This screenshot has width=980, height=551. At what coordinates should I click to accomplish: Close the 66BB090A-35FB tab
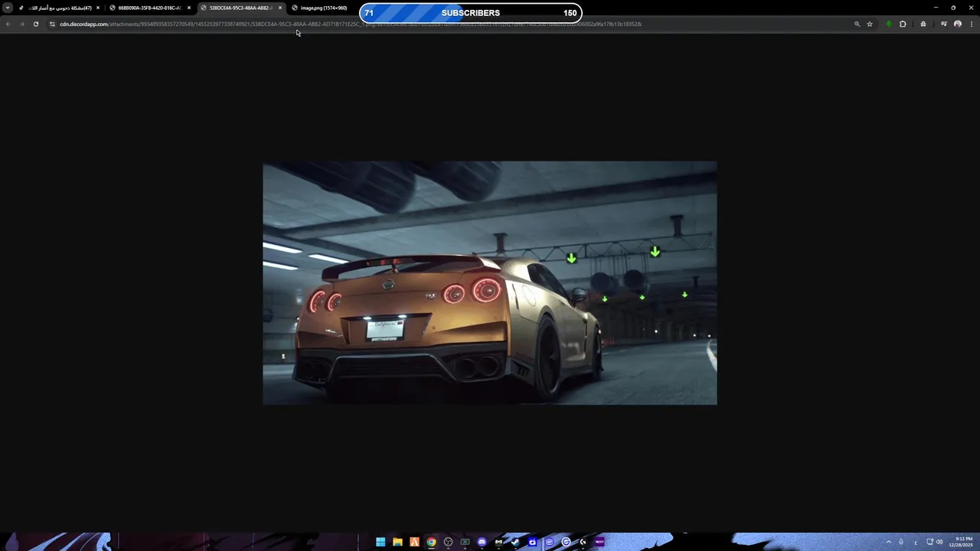tap(189, 8)
